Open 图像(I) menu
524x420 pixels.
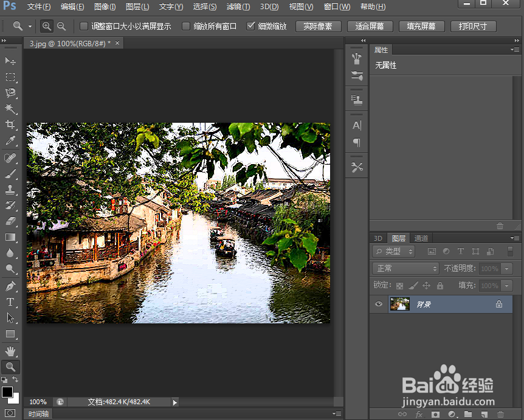point(105,7)
